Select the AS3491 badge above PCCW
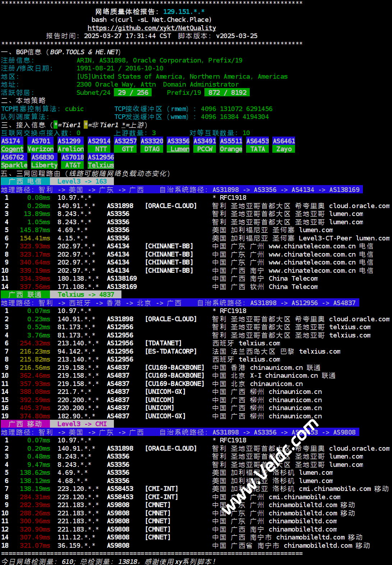 pyautogui.click(x=205, y=141)
